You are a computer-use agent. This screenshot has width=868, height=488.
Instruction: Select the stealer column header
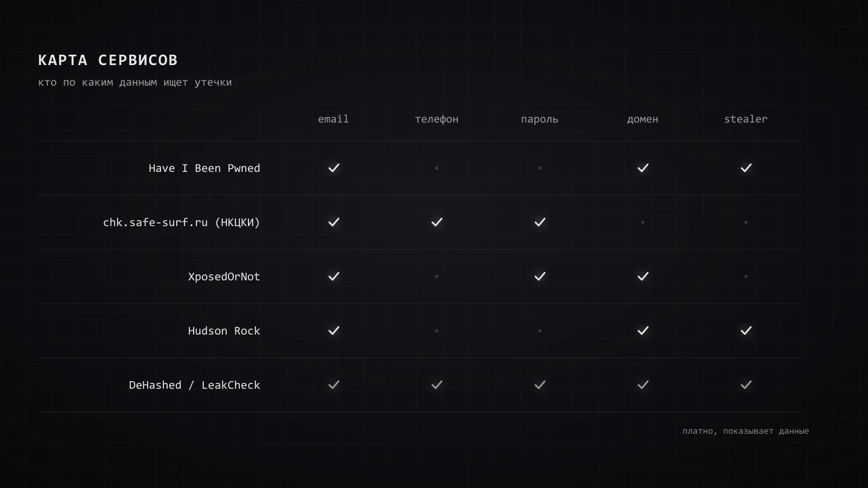(746, 119)
